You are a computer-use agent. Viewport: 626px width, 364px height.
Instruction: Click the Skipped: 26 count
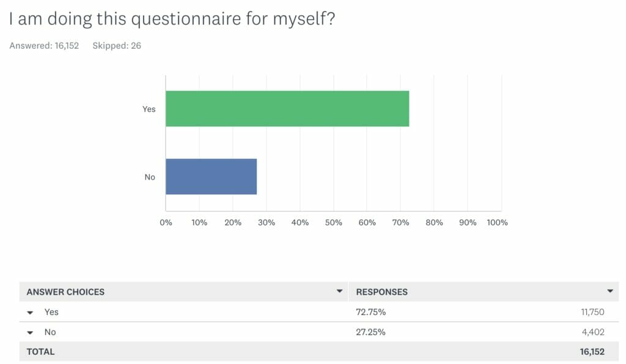[x=117, y=46]
